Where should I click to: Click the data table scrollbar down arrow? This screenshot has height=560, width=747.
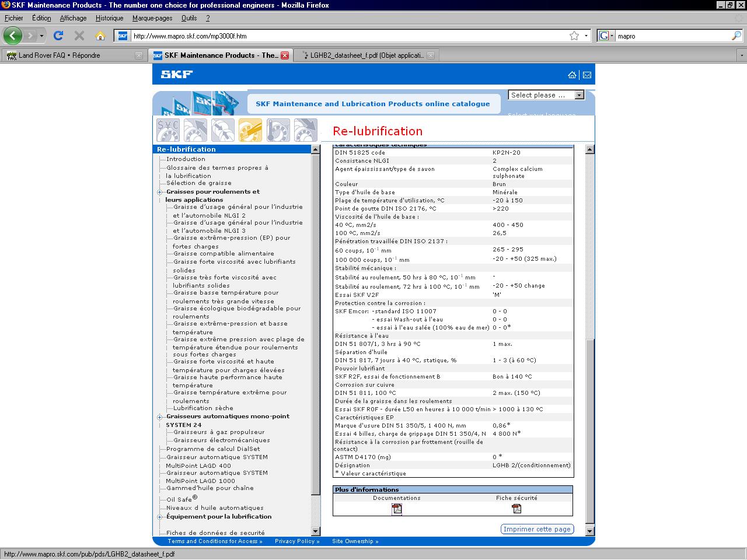589,531
